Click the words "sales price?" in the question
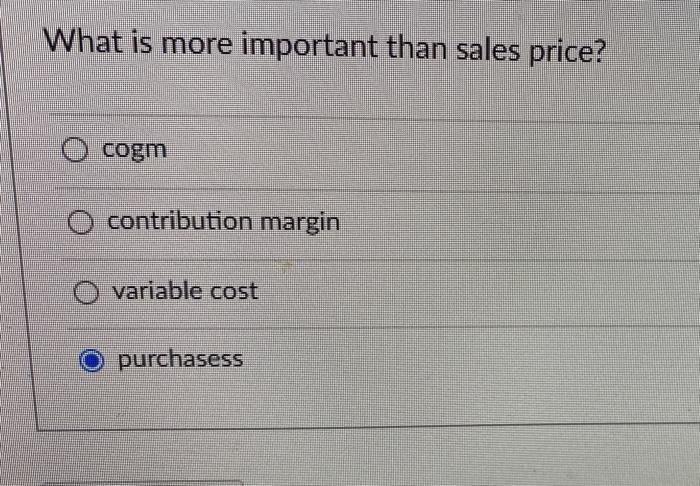The width and height of the screenshot is (700, 486). pyautogui.click(x=530, y=51)
